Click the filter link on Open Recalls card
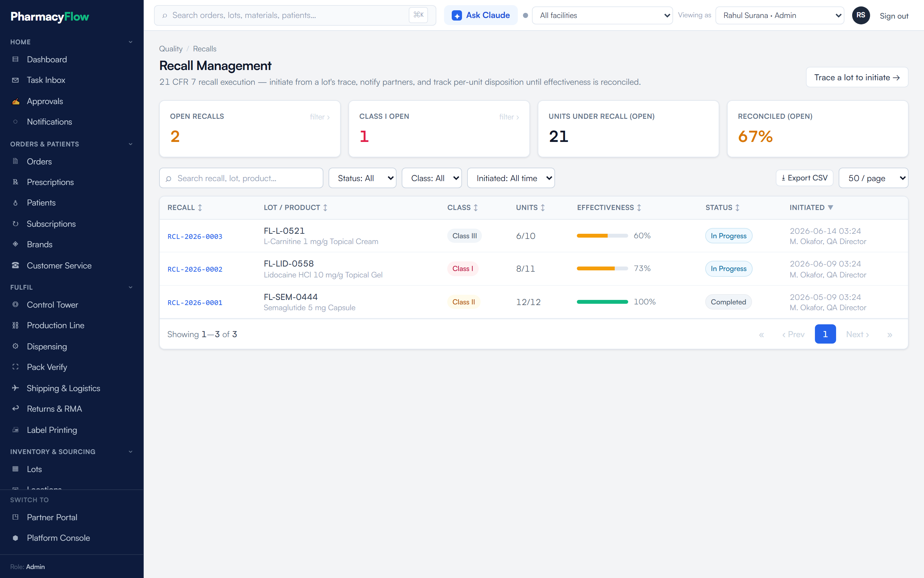This screenshot has width=924, height=578. [x=320, y=117]
